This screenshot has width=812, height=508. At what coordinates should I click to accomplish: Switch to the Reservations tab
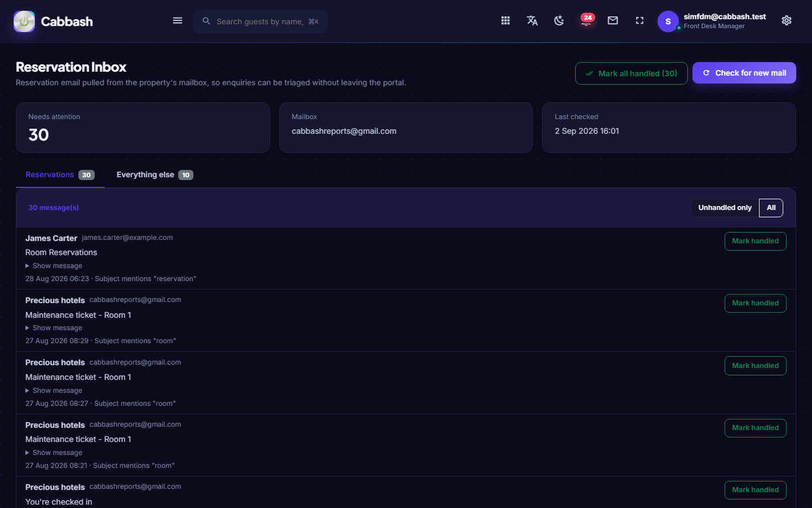click(60, 175)
